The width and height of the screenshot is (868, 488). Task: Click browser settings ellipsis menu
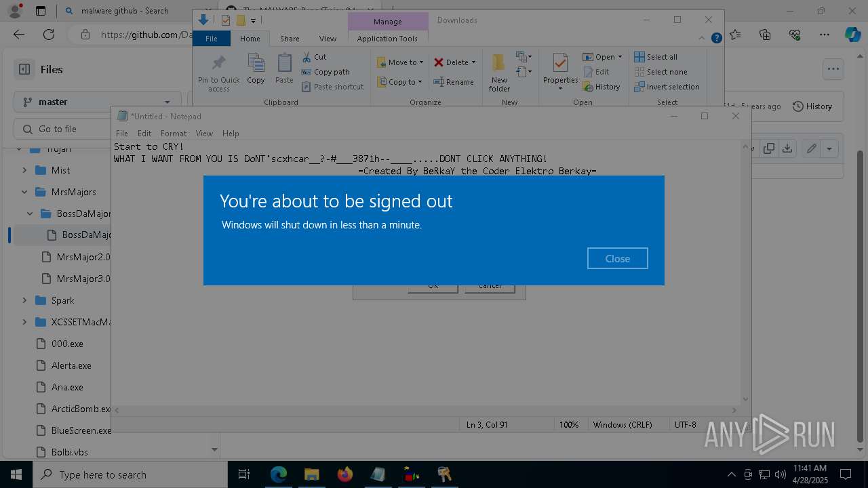tap(825, 35)
